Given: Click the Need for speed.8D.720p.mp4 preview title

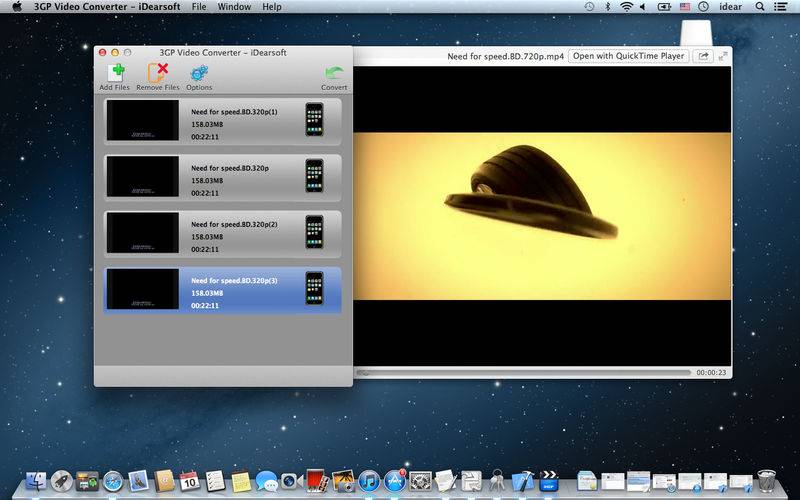Looking at the screenshot, I should [506, 56].
